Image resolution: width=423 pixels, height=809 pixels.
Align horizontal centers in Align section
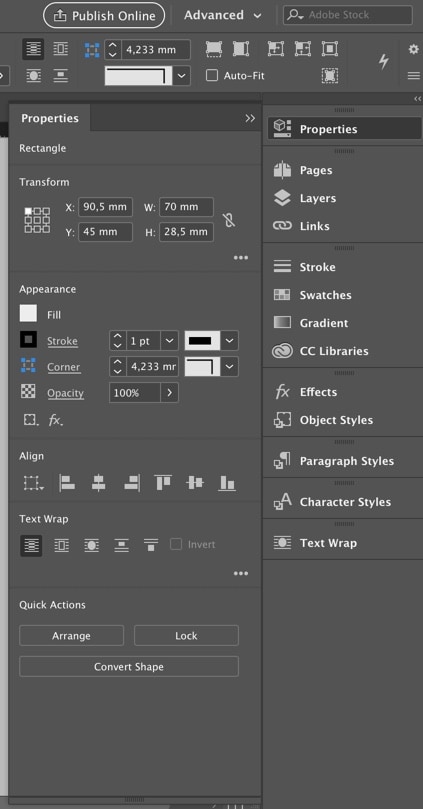(x=99, y=483)
